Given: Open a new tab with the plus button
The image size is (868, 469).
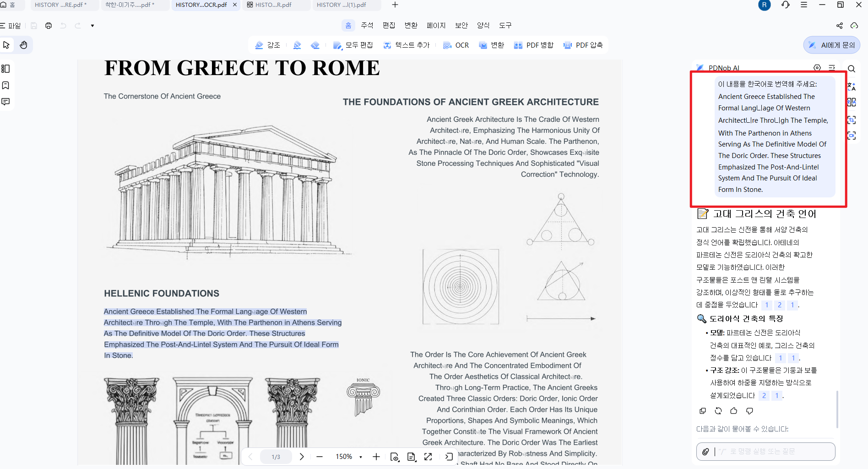Looking at the screenshot, I should [x=395, y=5].
